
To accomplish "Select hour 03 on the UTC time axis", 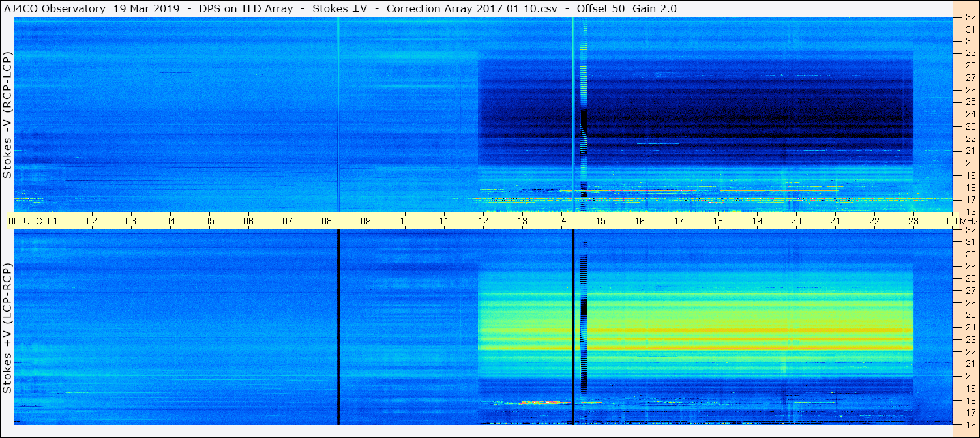I will 131,221.
